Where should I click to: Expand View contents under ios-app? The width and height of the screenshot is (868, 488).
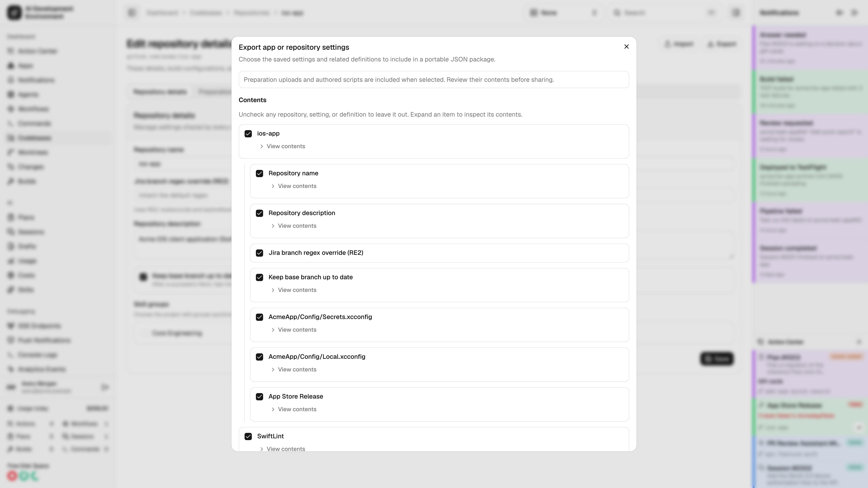coord(282,146)
